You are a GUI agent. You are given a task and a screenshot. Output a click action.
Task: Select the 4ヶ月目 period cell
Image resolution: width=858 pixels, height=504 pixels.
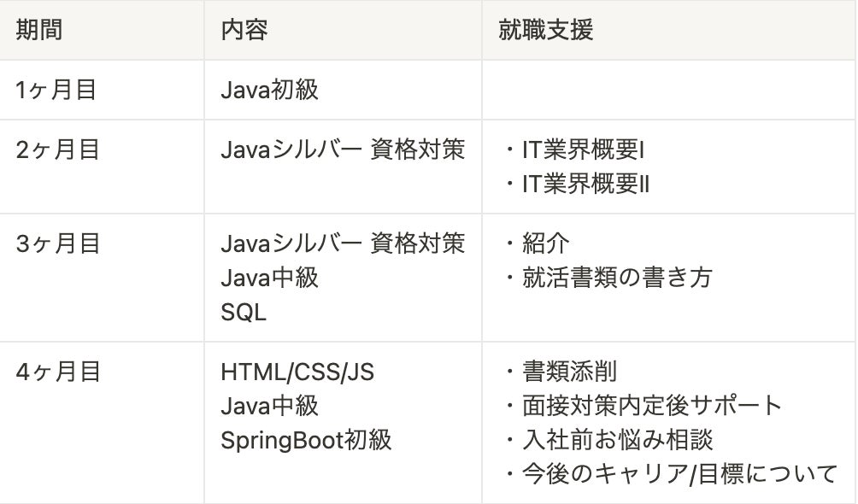(x=58, y=372)
